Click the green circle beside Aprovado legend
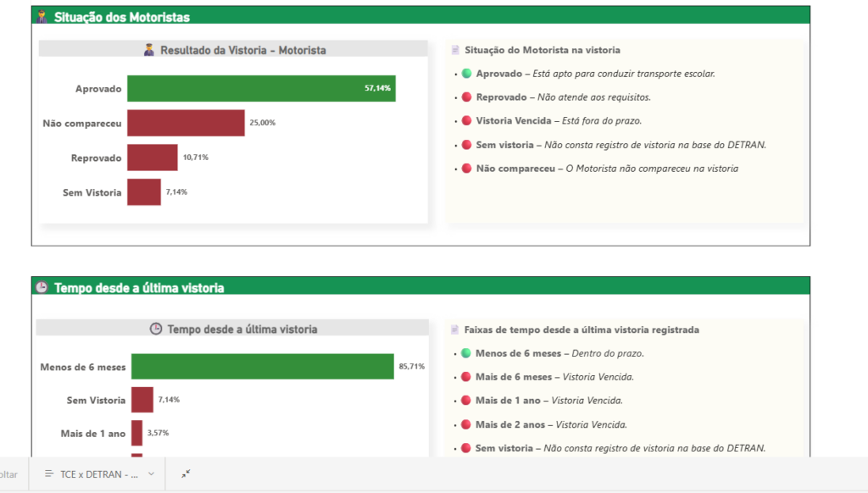Screen dimensions: 868x493 pos(466,74)
